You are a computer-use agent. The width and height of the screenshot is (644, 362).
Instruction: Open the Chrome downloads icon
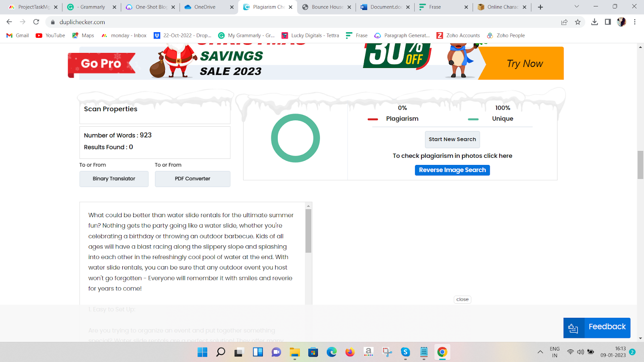(x=594, y=22)
